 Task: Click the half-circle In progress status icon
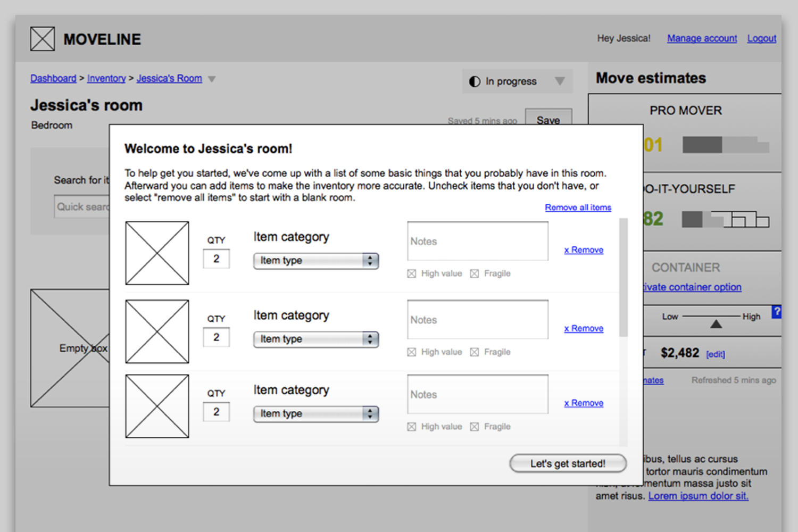(x=475, y=81)
